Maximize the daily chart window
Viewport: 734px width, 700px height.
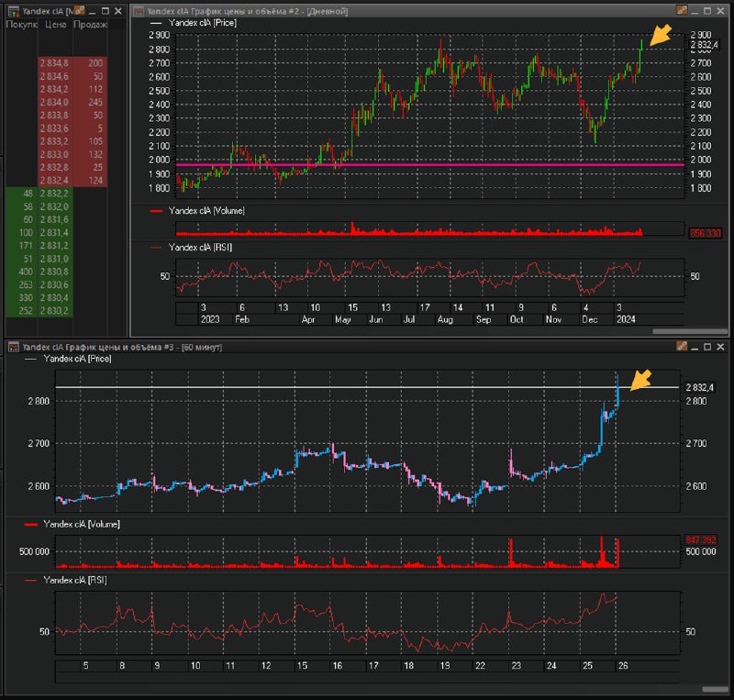707,11
